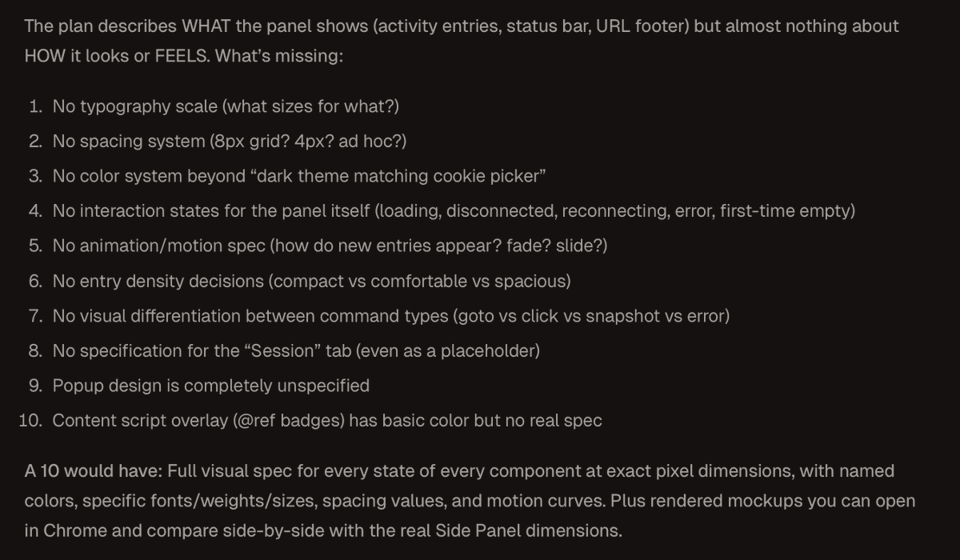Image resolution: width=960 pixels, height=560 pixels.
Task: Click the 'Content script overlay (@ref badges)' item
Action: coord(327,421)
